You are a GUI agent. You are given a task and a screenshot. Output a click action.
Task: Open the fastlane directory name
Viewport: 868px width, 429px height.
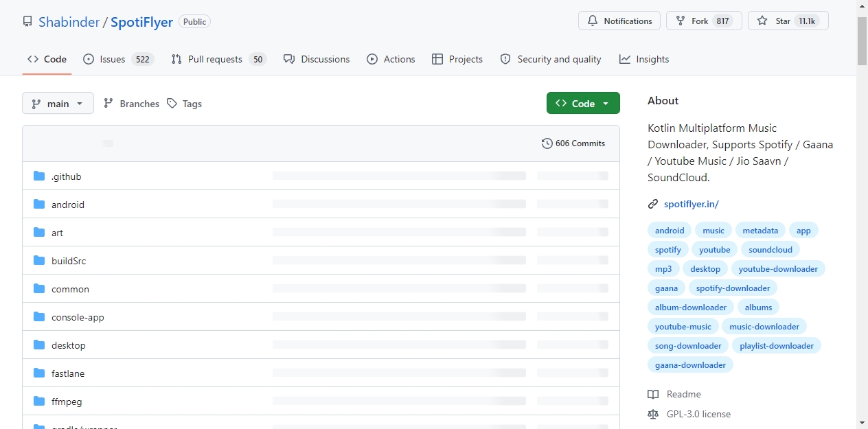(68, 373)
